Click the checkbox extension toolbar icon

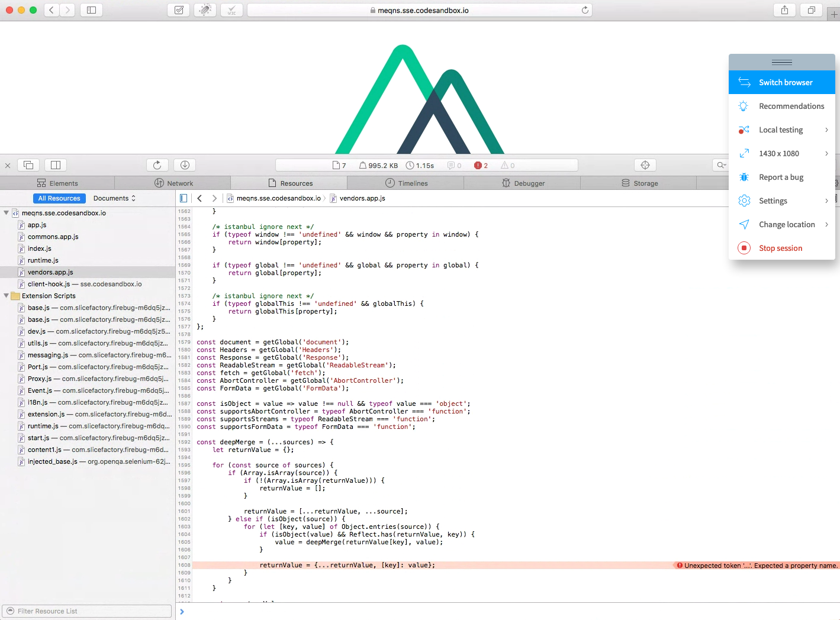tap(179, 10)
